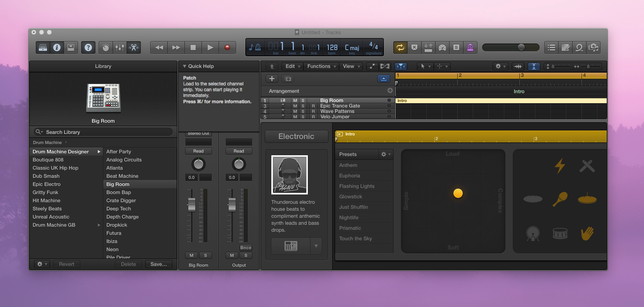The height and width of the screenshot is (307, 644).
Task: Click the Record button in transport
Action: click(x=227, y=47)
